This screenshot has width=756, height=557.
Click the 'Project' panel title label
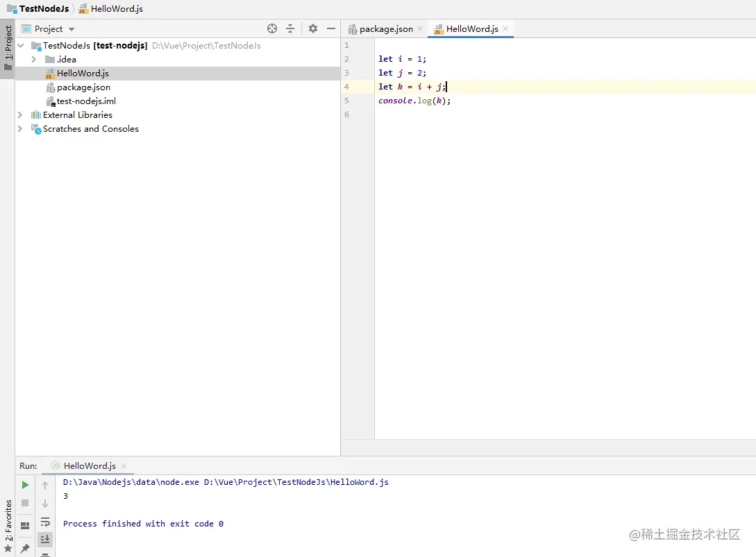tap(48, 29)
